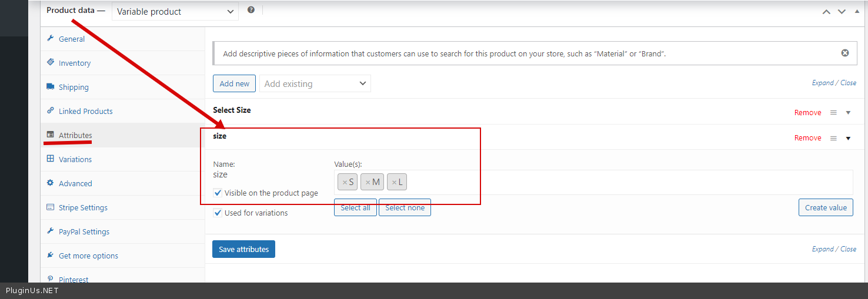This screenshot has height=299, width=868.
Task: Move Product data panel down arrow
Action: [x=842, y=12]
